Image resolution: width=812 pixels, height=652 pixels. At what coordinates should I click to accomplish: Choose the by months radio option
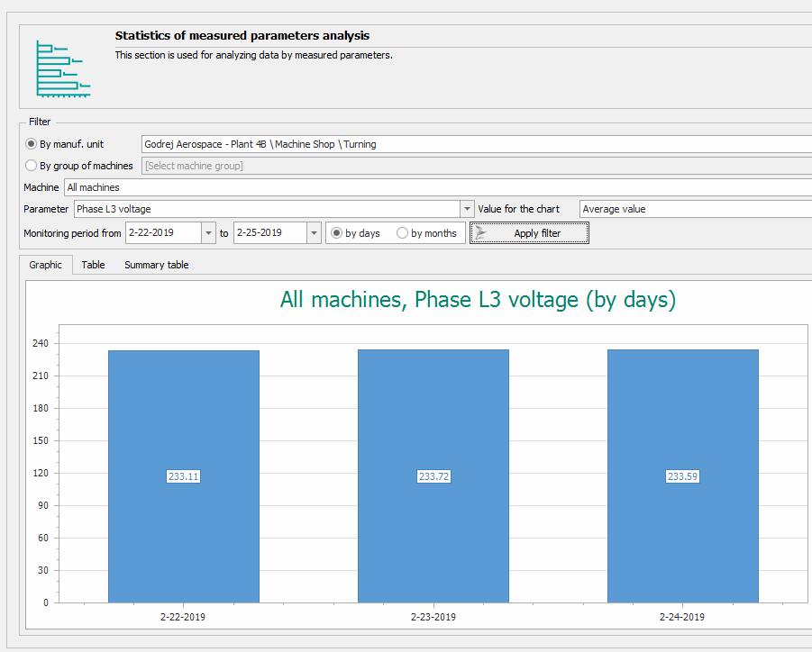402,233
